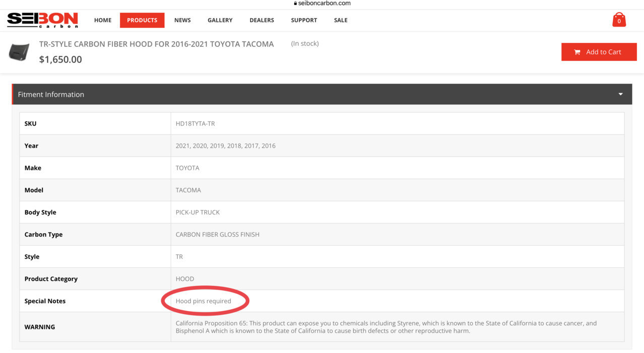
Task: Collapse the Fitment Information panel arrow
Action: point(620,94)
